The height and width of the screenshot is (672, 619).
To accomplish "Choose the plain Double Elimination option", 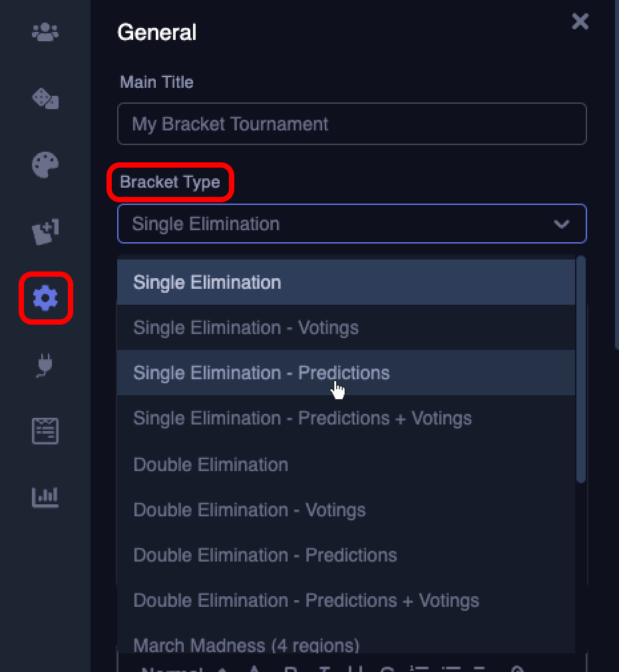I will tap(210, 464).
